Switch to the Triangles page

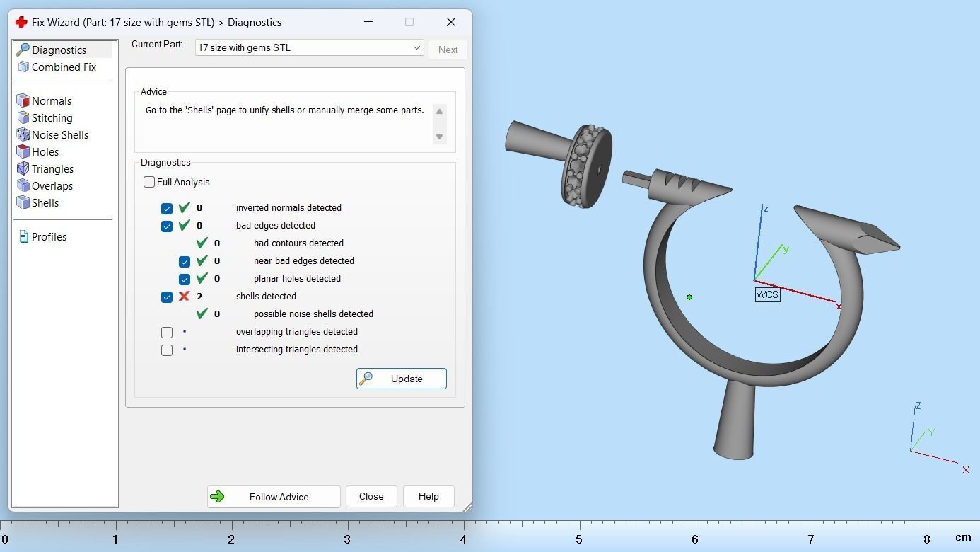click(x=52, y=168)
